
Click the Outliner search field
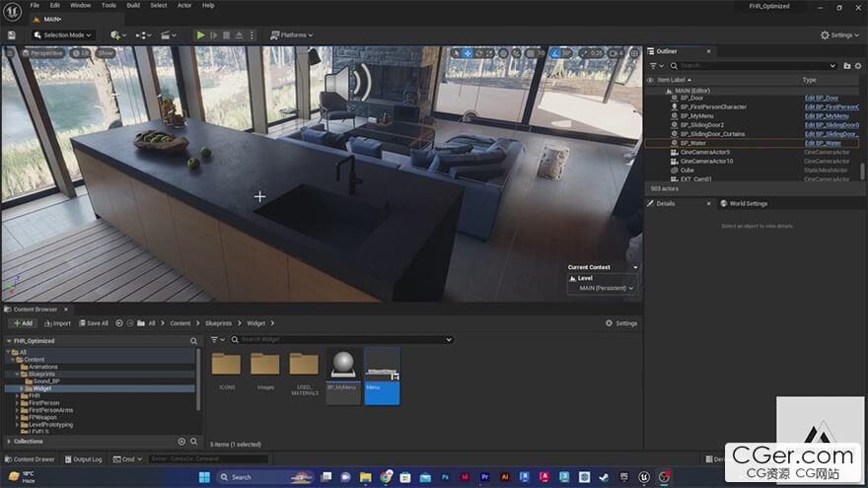pos(753,66)
